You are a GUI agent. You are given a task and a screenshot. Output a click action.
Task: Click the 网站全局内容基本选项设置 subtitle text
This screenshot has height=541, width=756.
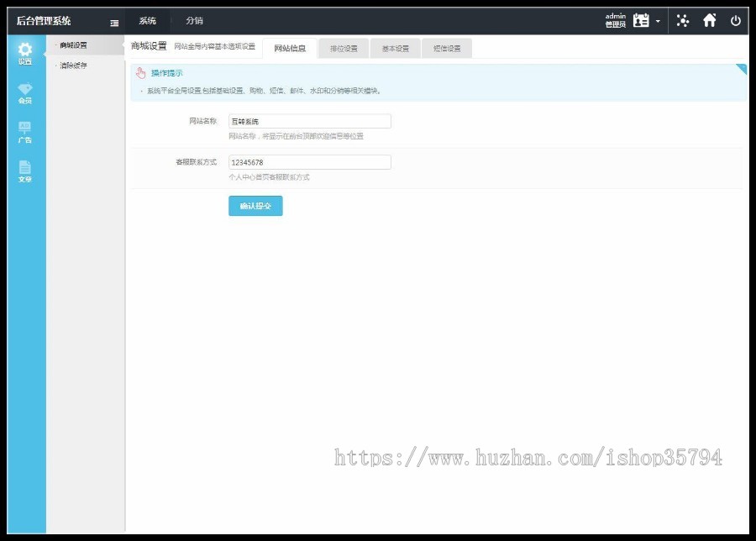[x=214, y=46]
